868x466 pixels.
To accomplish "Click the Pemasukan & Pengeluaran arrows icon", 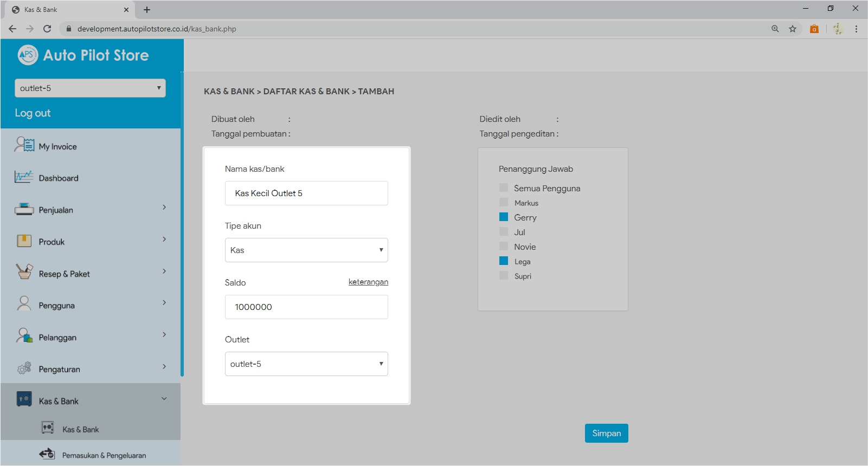I will 47,454.
